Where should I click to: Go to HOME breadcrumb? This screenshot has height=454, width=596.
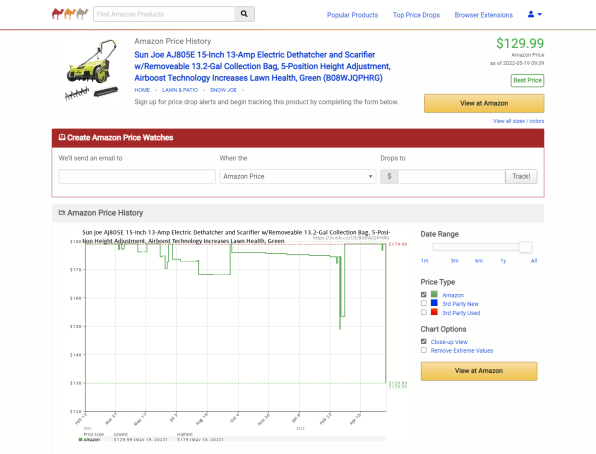[142, 90]
